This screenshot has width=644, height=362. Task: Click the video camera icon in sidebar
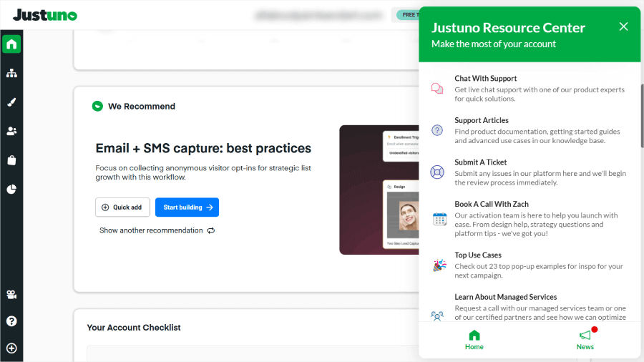pos(11,295)
